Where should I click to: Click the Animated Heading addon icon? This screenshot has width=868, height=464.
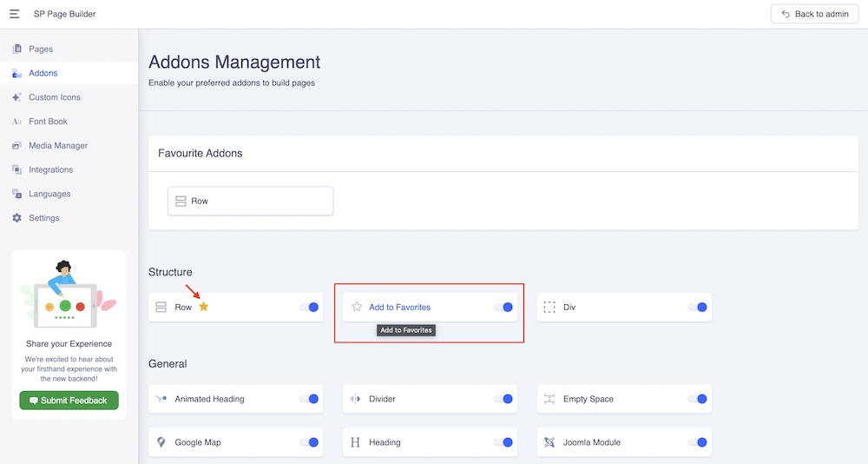pyautogui.click(x=161, y=399)
